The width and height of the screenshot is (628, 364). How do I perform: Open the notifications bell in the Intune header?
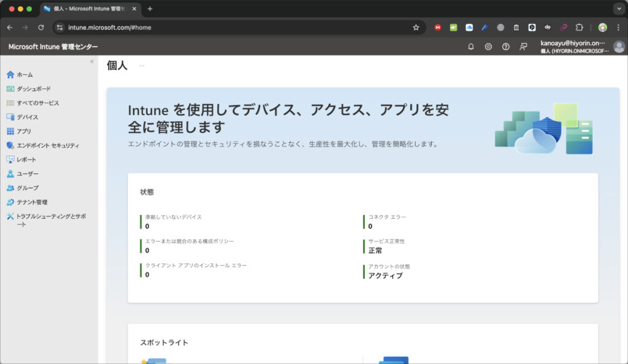[x=470, y=47]
